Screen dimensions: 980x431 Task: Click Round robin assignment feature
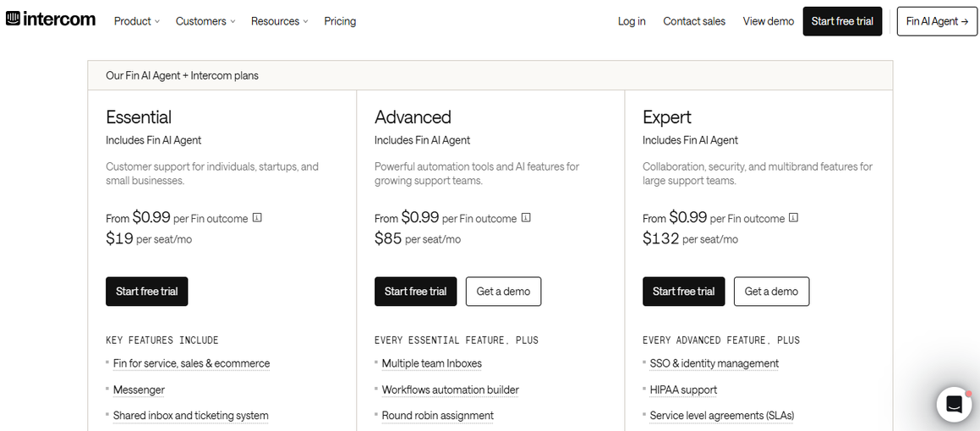[x=437, y=416]
